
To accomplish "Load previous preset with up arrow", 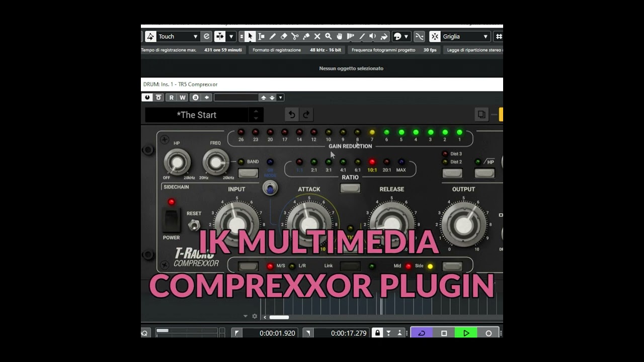I will tap(263, 98).
